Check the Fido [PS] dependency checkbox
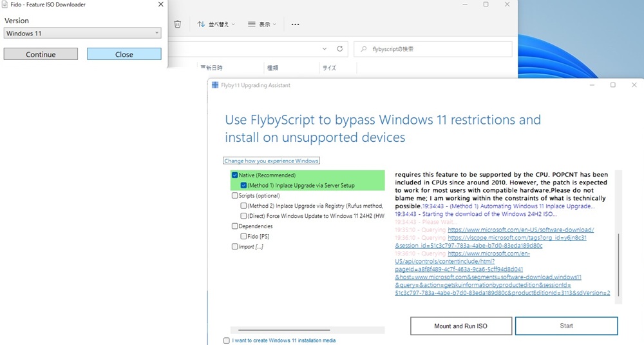644x345 pixels. pyautogui.click(x=243, y=237)
